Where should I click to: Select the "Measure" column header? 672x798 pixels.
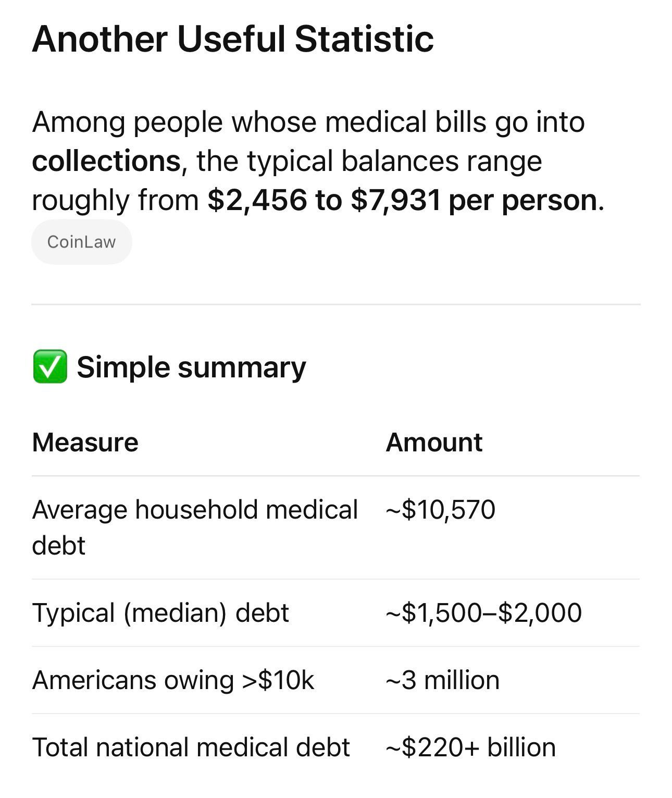coord(85,443)
